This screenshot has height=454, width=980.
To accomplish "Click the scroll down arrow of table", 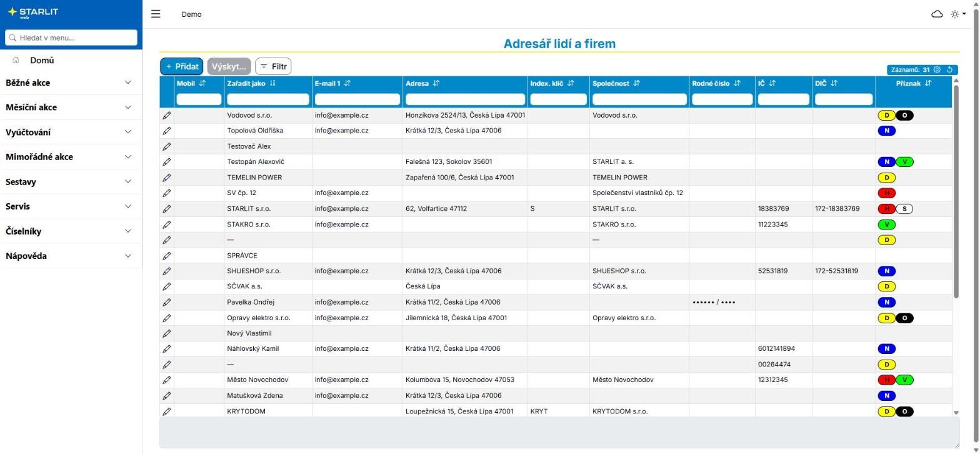I will (x=956, y=413).
